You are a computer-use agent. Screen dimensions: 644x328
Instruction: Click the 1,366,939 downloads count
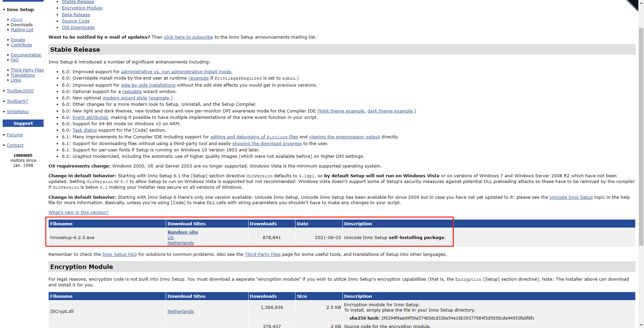pos(272,308)
